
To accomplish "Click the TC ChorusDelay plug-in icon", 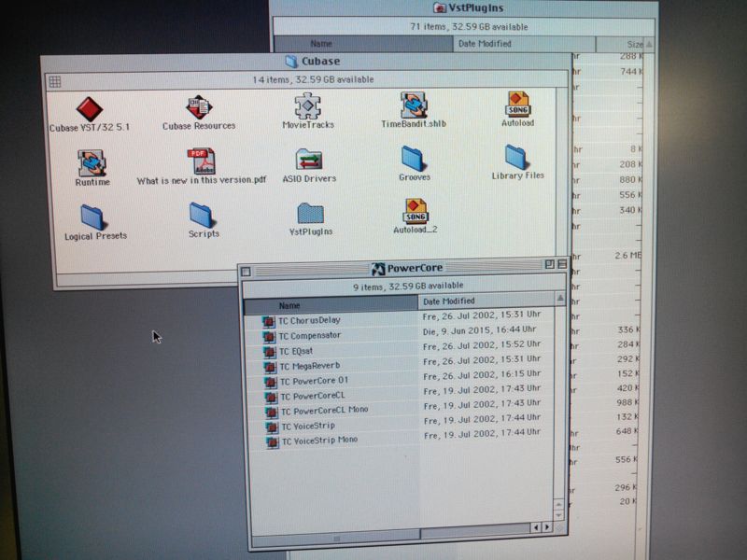I will click(269, 322).
